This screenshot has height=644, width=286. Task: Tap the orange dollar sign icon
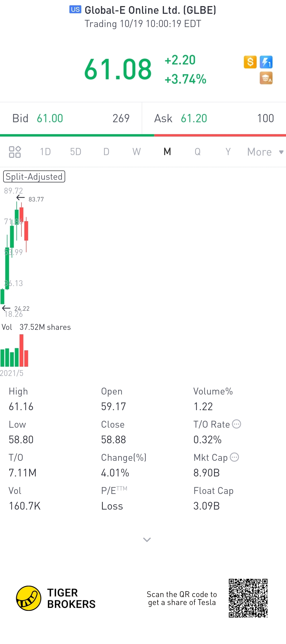coord(250,62)
